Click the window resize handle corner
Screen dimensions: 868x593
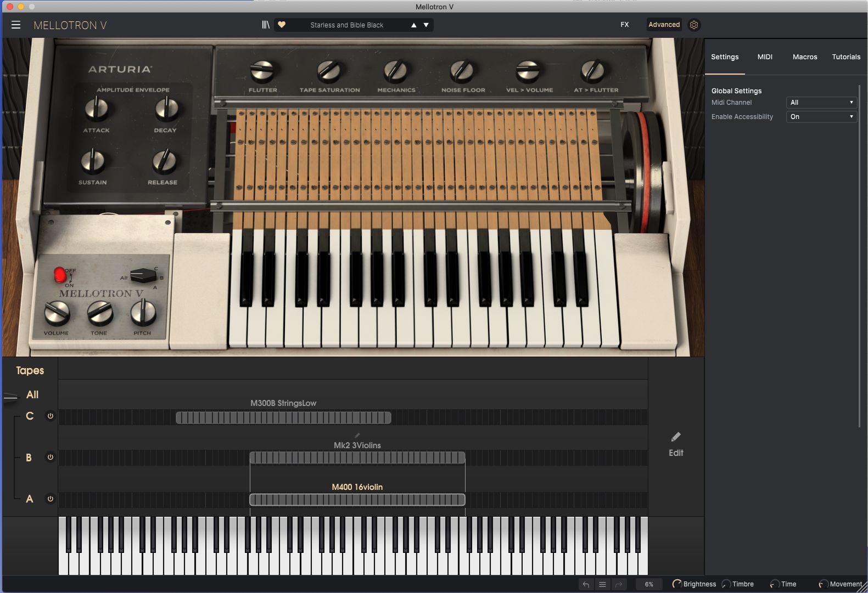click(863, 588)
